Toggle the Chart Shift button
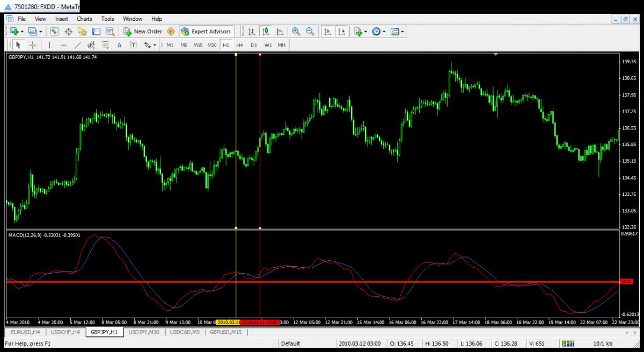The height and width of the screenshot is (352, 644). tap(341, 32)
